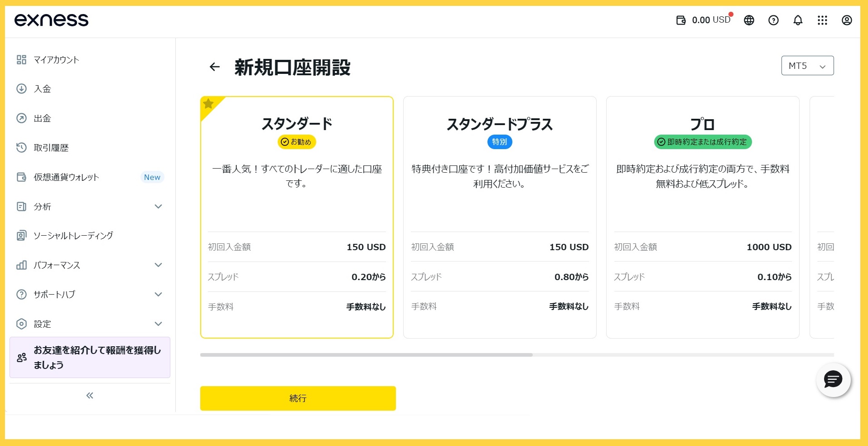Click the help question mark icon
This screenshot has height=446, width=868.
click(773, 20)
